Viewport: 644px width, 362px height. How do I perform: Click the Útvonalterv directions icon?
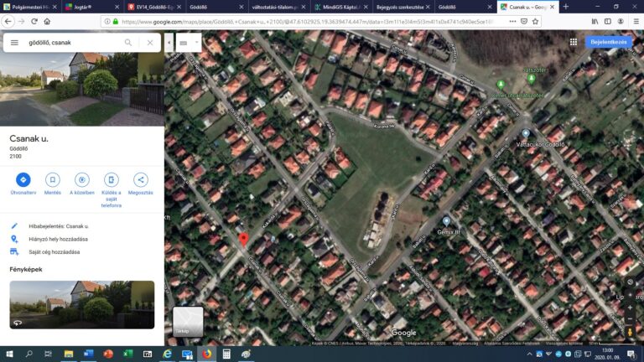click(x=23, y=179)
